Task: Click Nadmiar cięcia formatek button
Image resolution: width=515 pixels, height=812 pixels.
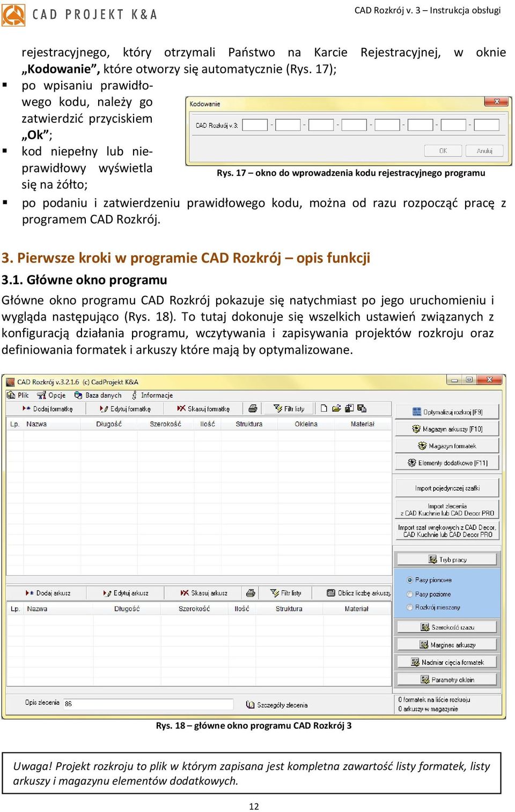Action: pos(447,662)
